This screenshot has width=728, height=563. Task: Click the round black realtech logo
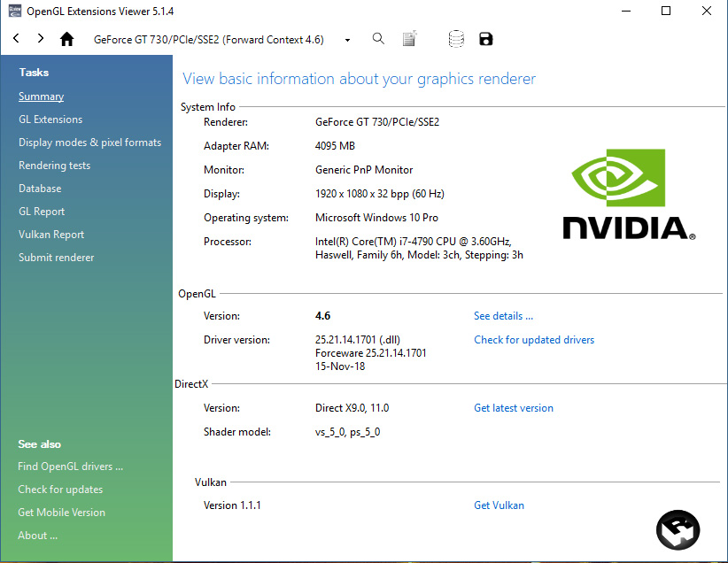point(678,529)
